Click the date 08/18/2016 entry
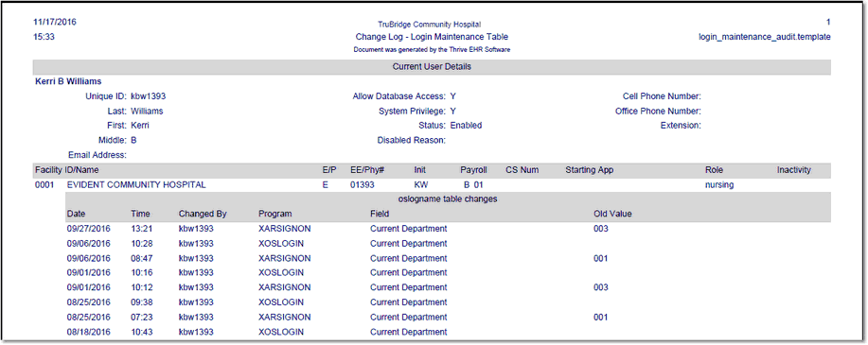This screenshot has width=868, height=345. [x=89, y=332]
